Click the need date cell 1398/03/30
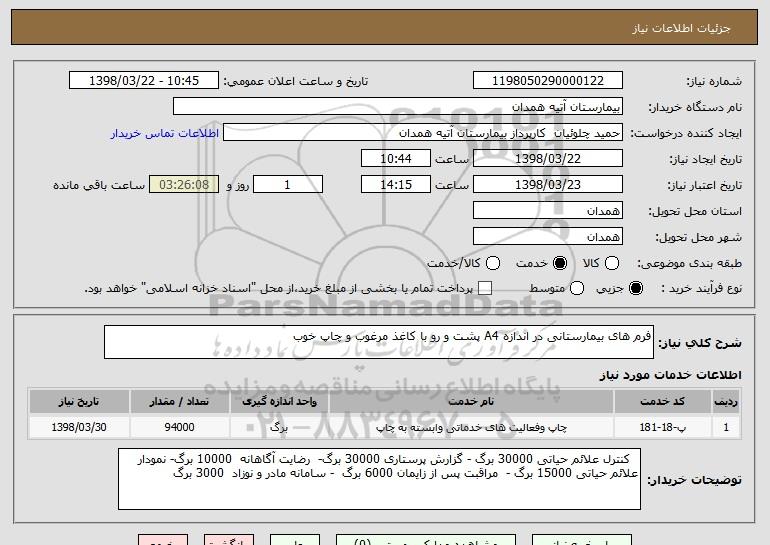This screenshot has width=770, height=545. coord(79,427)
